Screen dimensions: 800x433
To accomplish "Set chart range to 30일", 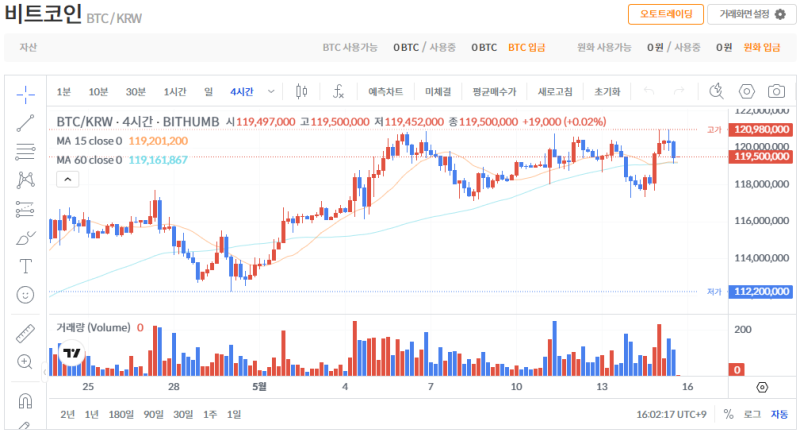I will [183, 414].
